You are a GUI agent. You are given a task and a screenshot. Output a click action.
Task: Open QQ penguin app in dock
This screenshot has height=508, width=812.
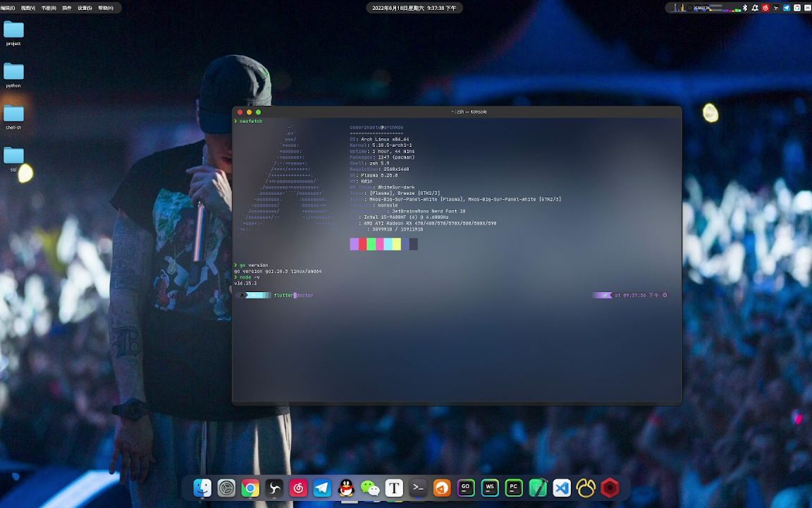pos(346,488)
